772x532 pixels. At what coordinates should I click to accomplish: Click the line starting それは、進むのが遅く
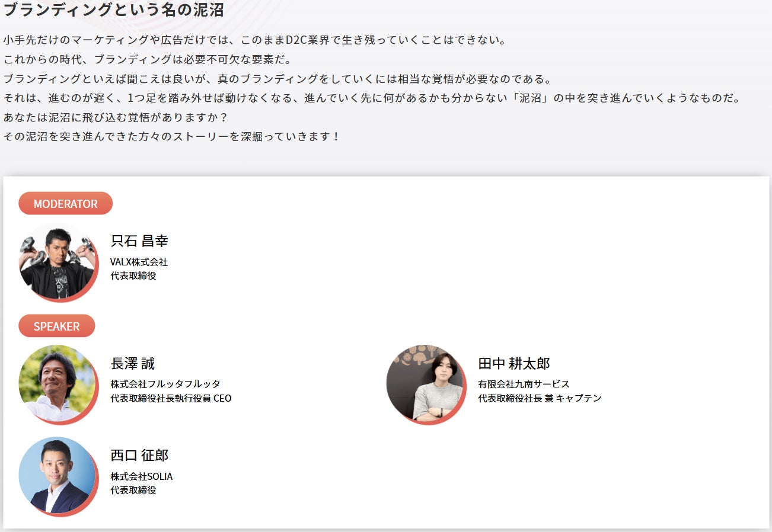(x=372, y=98)
